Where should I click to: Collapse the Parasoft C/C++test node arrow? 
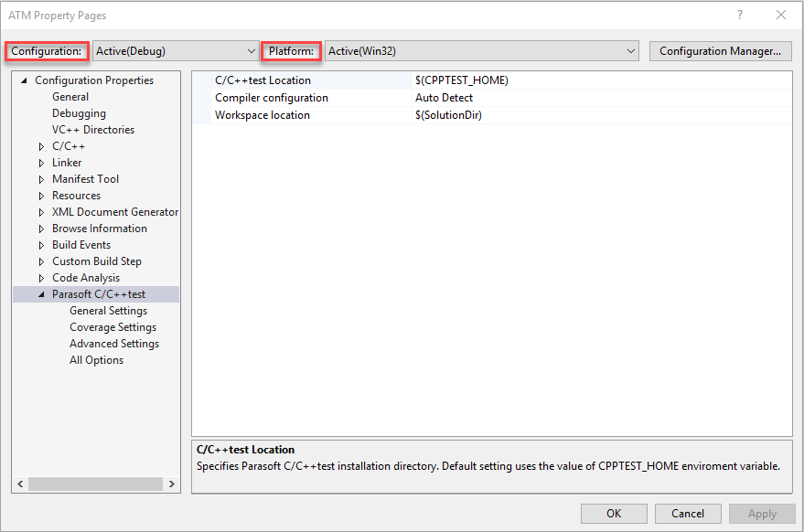(41, 294)
